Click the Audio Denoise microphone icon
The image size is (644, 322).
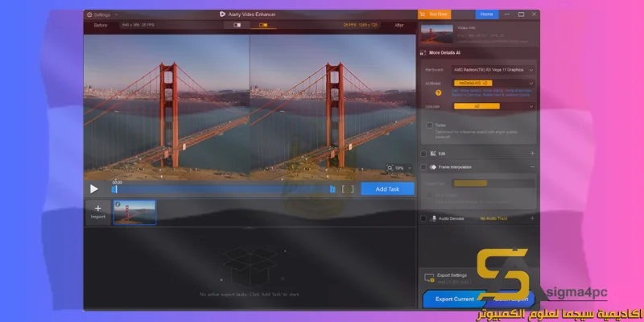433,218
